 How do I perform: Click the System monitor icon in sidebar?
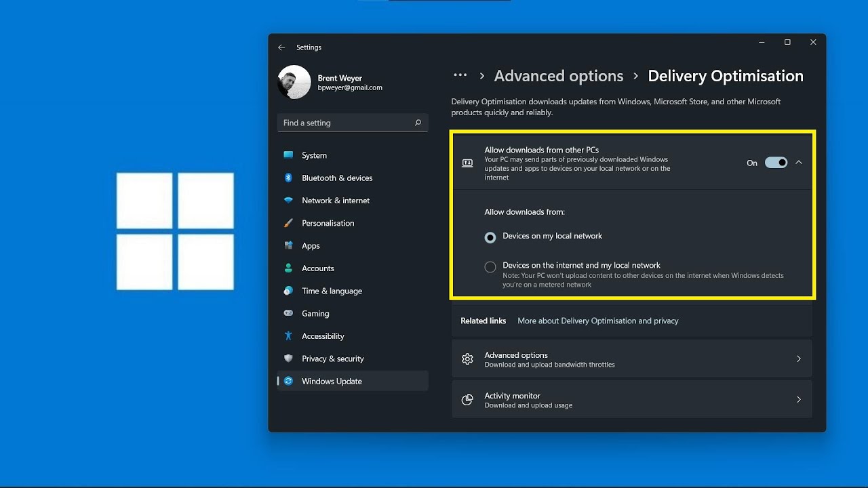(x=288, y=155)
